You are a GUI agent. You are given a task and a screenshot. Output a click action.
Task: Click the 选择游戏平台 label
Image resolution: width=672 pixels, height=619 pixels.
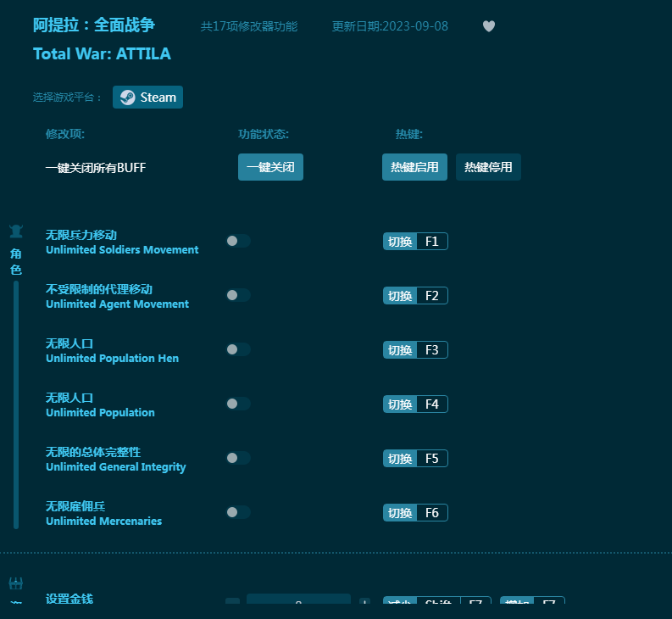tap(67, 98)
